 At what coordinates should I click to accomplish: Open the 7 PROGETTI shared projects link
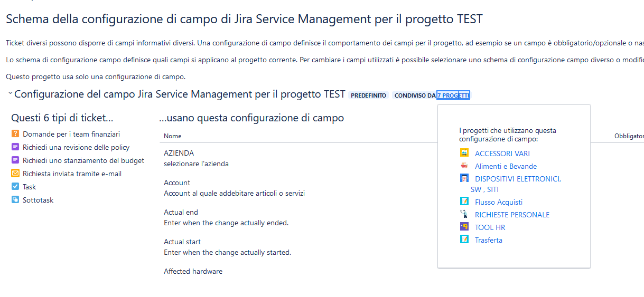453,95
